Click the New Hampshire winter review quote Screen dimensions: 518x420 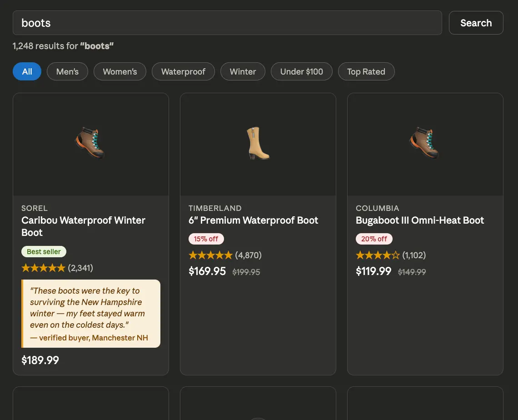[88, 308]
